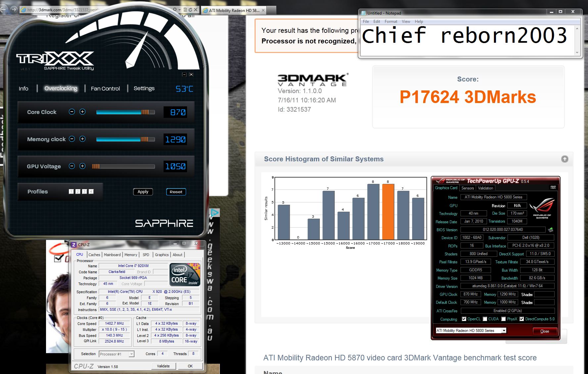Viewport: 588px width, 374px height.
Task: Click the browser Back arrow
Action: pos(3,9)
